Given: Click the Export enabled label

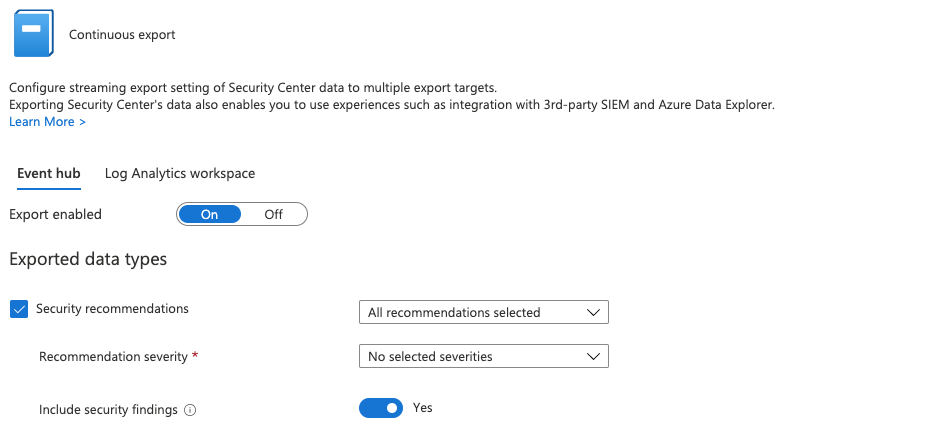Looking at the screenshot, I should pyautogui.click(x=55, y=214).
